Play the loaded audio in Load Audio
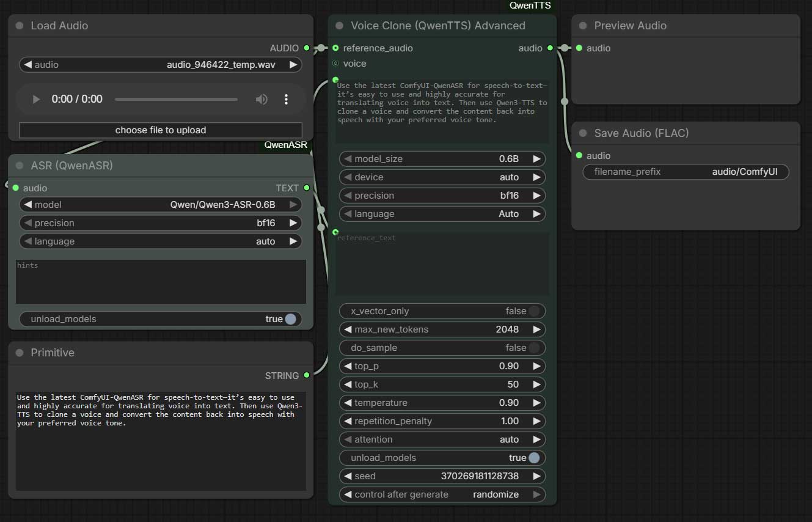This screenshot has height=522, width=812. [36, 99]
